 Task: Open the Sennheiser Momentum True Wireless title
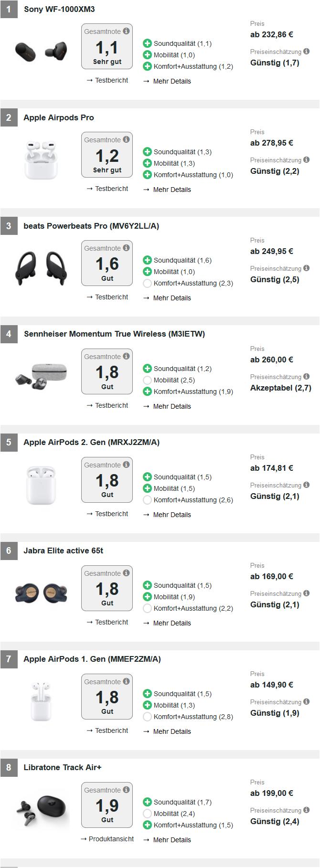pos(114,334)
